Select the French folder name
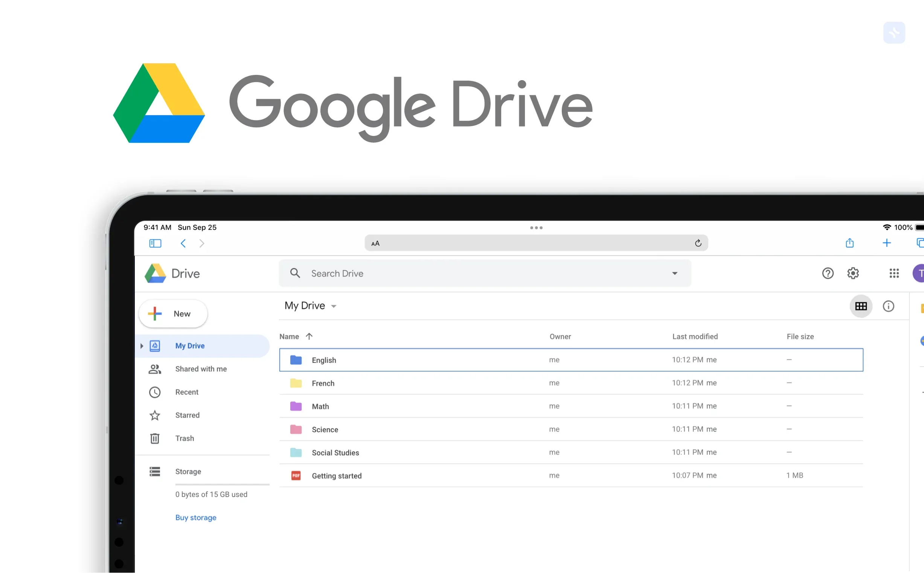 coord(323,383)
